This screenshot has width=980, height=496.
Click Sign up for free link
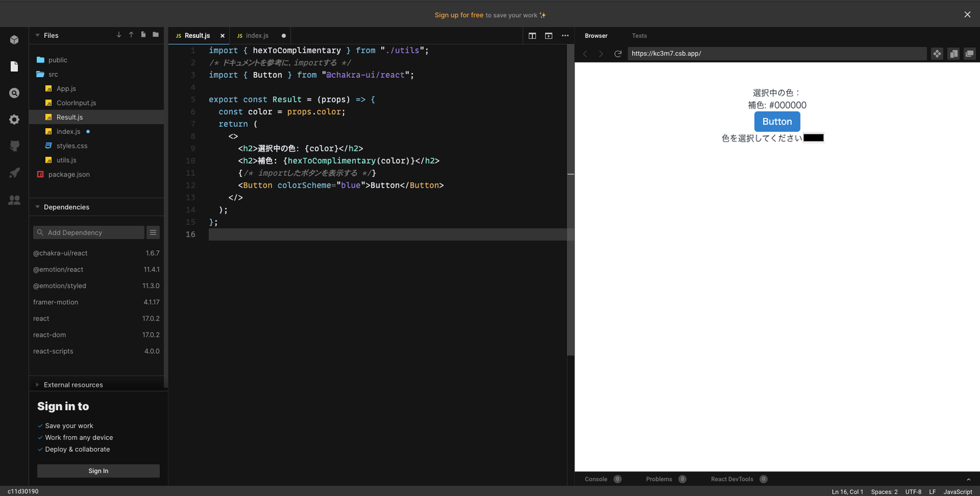[x=459, y=15]
